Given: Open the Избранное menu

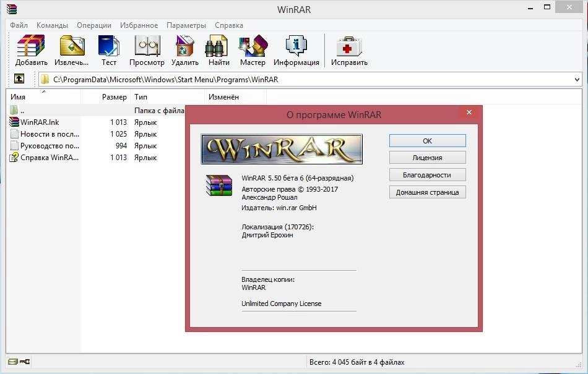Looking at the screenshot, I should coord(139,25).
